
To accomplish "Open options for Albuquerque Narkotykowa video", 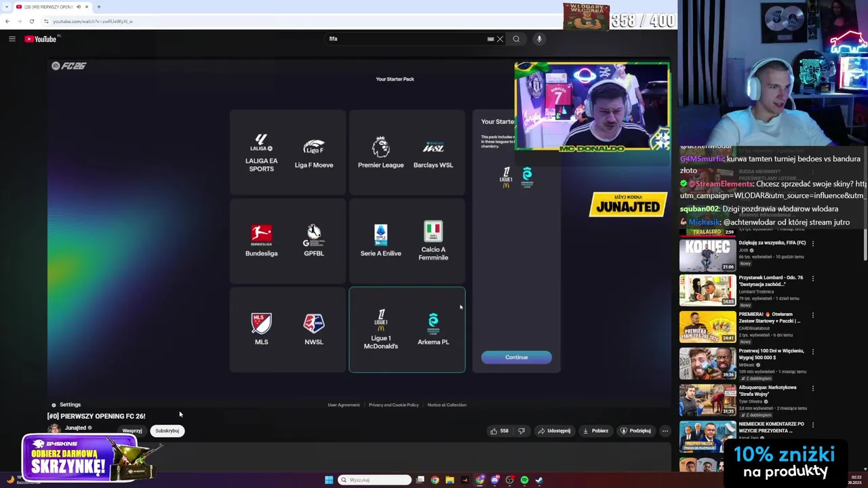I will (x=812, y=388).
